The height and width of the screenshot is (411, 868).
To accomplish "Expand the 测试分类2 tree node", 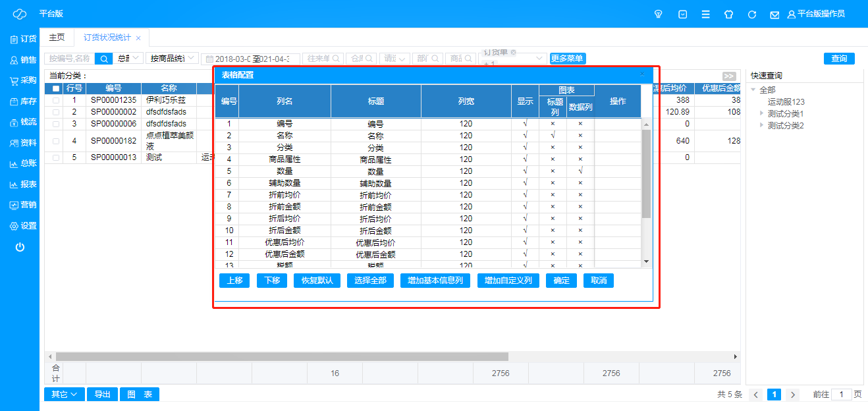I will point(762,125).
